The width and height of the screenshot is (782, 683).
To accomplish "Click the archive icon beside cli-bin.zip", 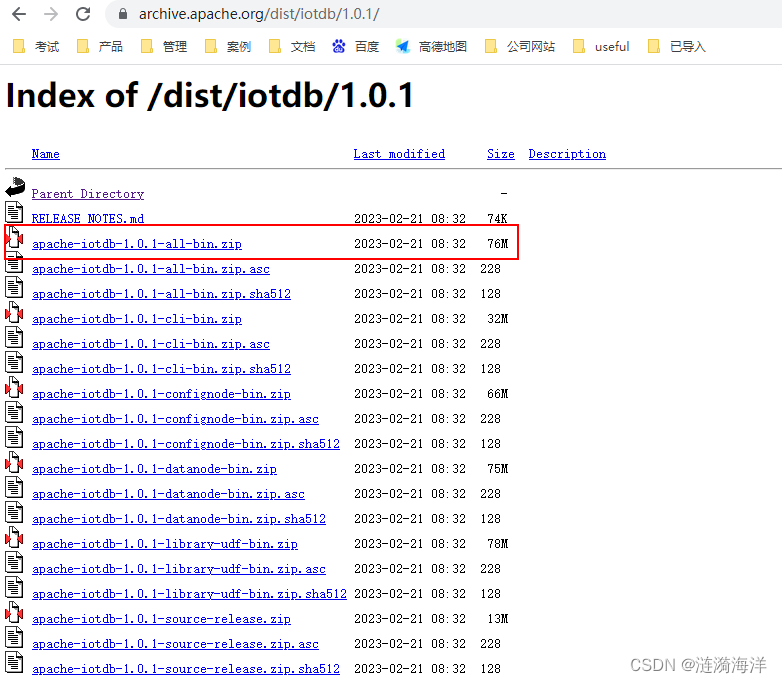I will click(x=14, y=312).
